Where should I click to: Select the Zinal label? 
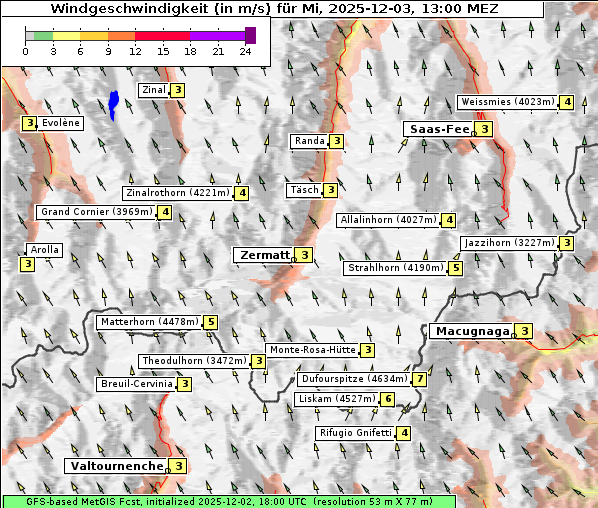(x=153, y=90)
